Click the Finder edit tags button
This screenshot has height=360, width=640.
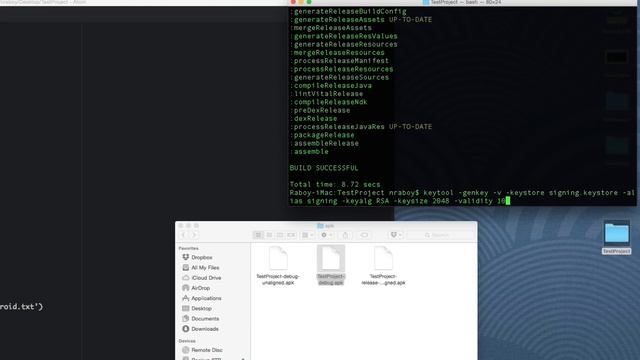pyautogui.click(x=364, y=235)
